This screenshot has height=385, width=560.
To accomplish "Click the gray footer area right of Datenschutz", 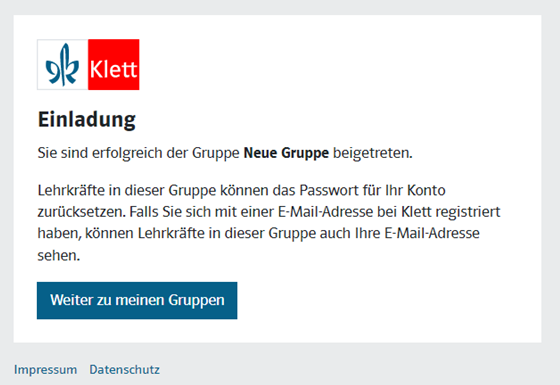I will pyautogui.click(x=357, y=369).
